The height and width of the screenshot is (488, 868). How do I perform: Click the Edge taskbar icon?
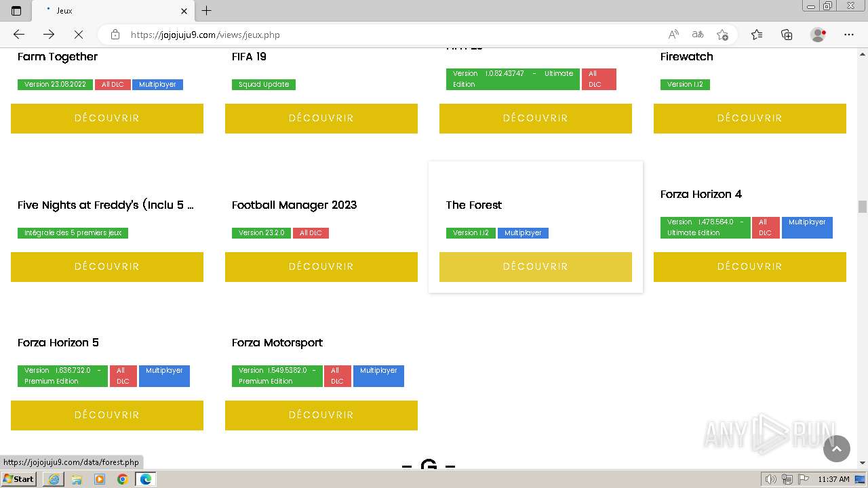tap(146, 479)
